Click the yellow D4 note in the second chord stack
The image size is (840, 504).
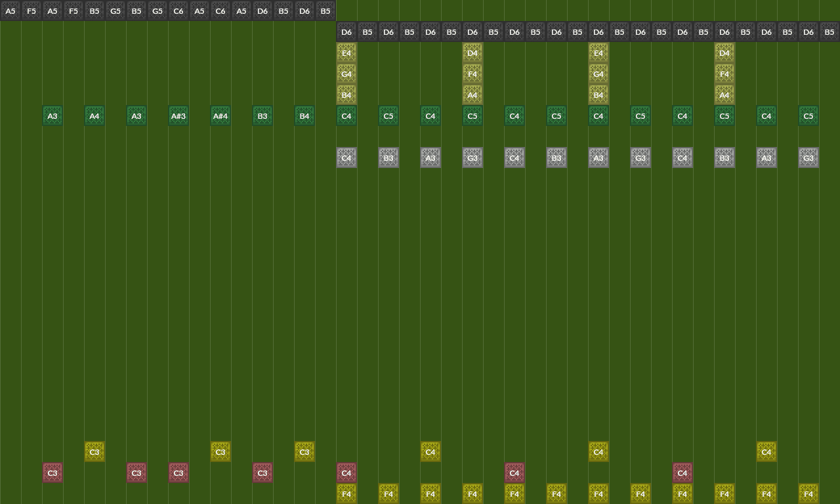472,53
